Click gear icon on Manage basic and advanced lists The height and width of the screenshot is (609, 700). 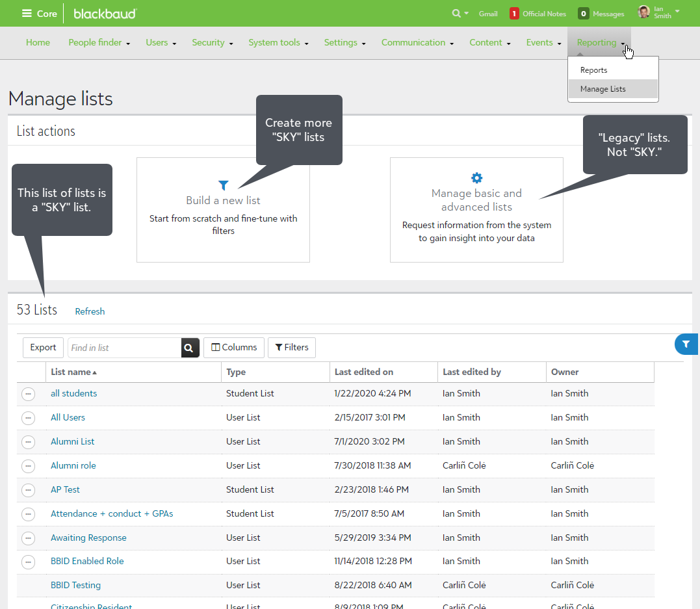point(477,177)
